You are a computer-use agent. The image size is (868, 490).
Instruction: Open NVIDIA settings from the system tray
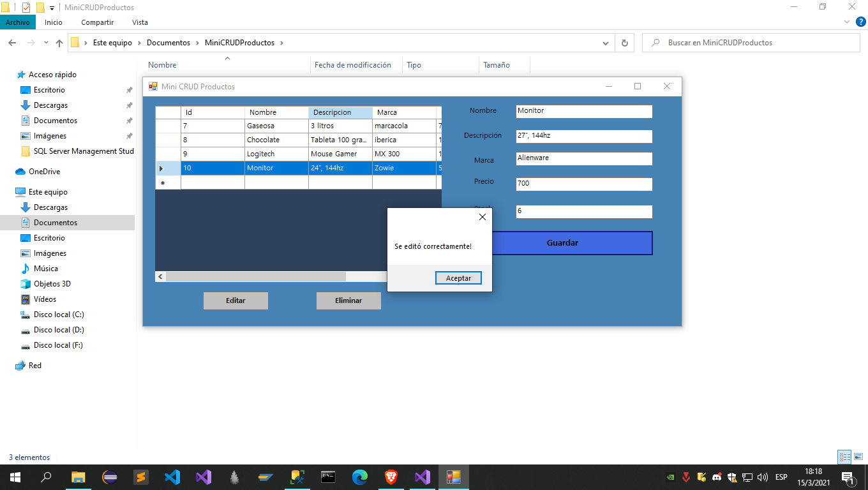point(670,477)
